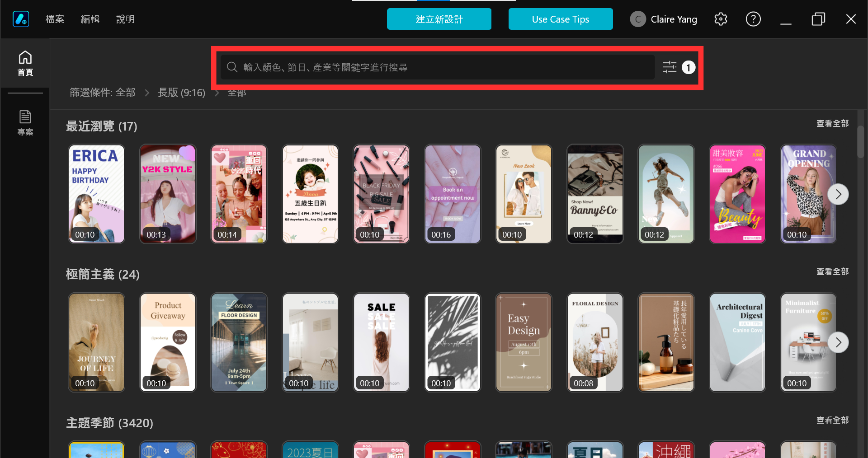Open the settings gear icon
Viewport: 868px width, 458px height.
click(x=721, y=19)
